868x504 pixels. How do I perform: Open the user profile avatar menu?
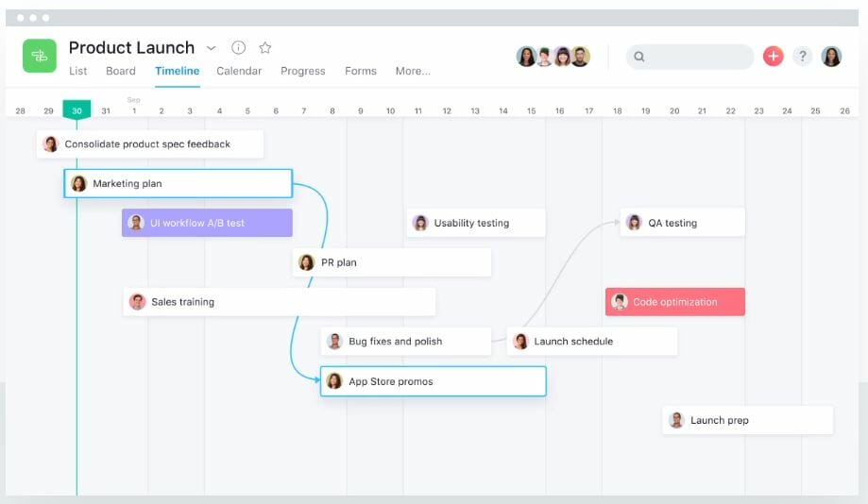coord(831,57)
